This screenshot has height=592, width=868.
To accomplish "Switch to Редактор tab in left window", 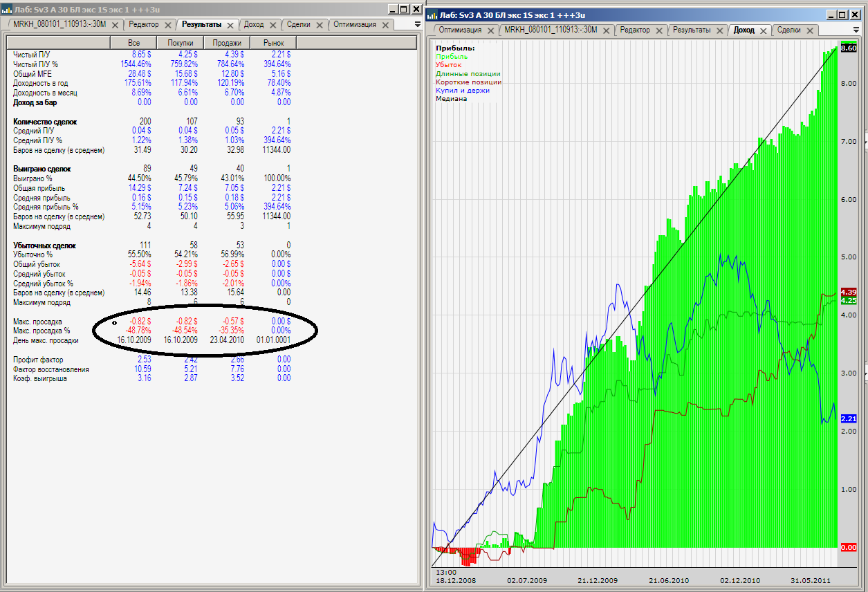I will pyautogui.click(x=143, y=25).
